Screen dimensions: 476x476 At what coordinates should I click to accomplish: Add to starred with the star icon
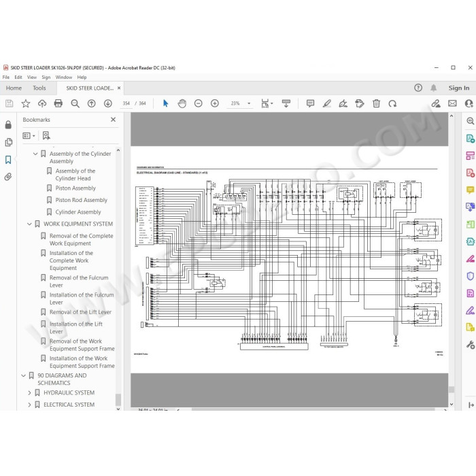(26, 103)
